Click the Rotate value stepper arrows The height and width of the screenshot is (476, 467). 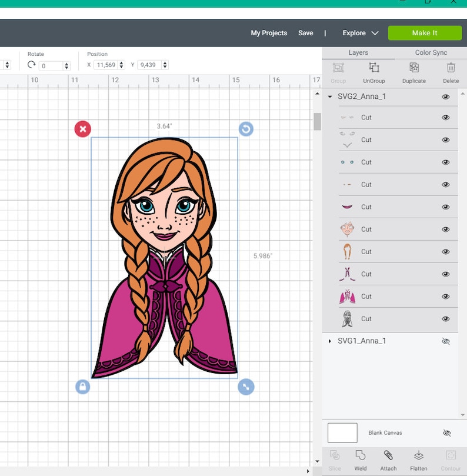coord(66,66)
